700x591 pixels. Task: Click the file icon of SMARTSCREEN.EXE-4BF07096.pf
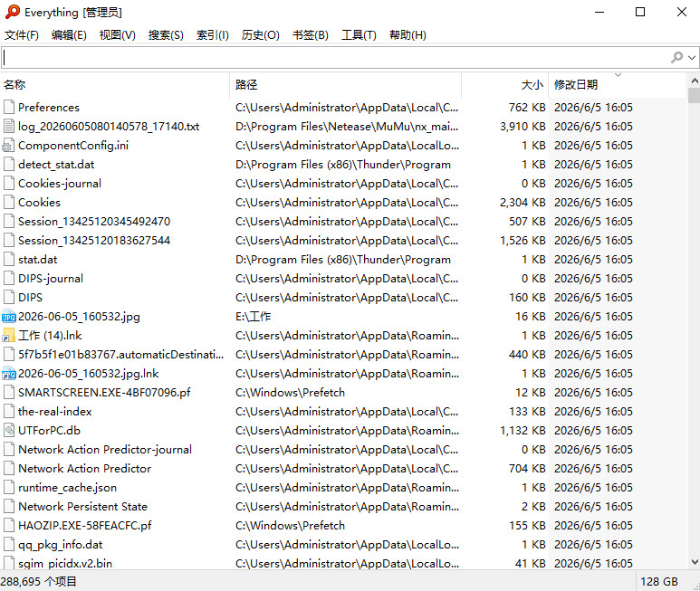pos(9,393)
